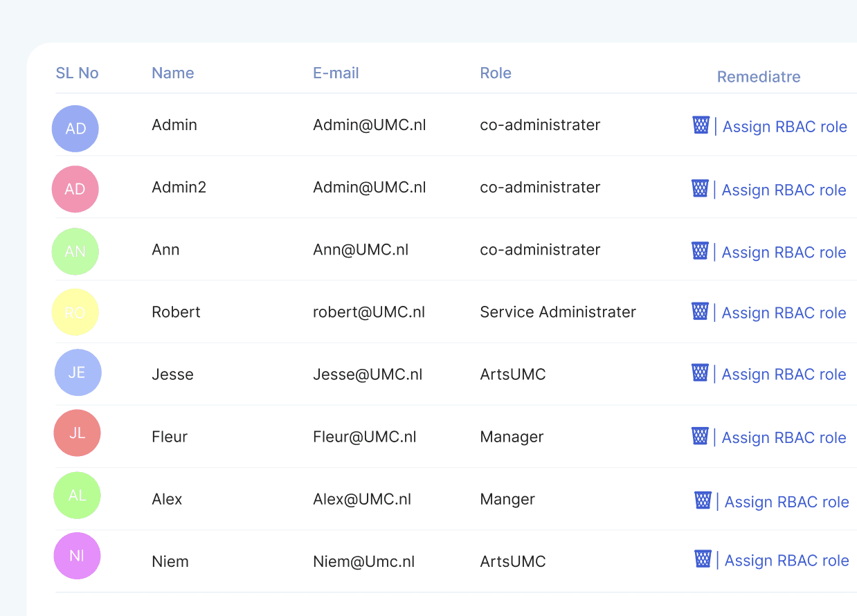Screen dimensions: 857x616
Task: Remove Alex with the trash bin icon
Action: pos(703,500)
